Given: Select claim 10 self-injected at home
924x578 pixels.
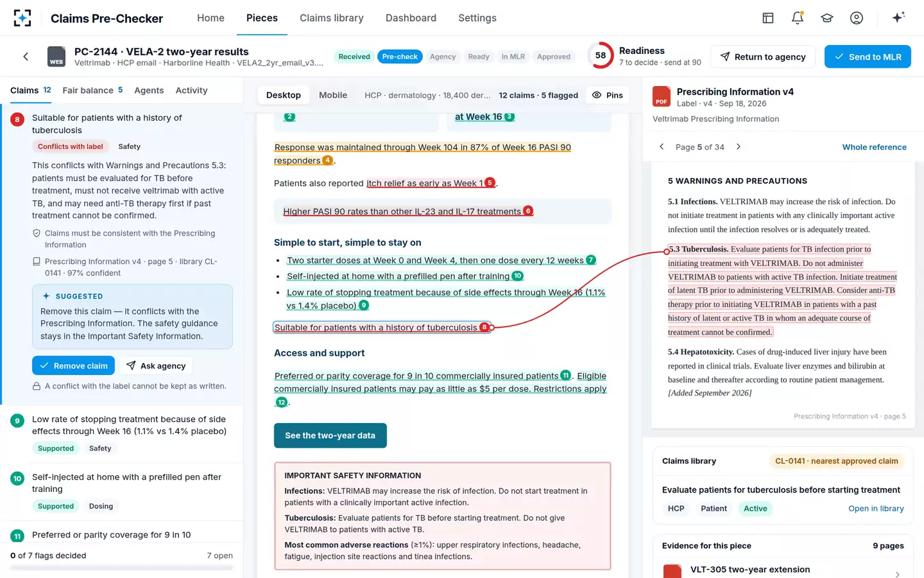Looking at the screenshot, I should click(x=122, y=492).
